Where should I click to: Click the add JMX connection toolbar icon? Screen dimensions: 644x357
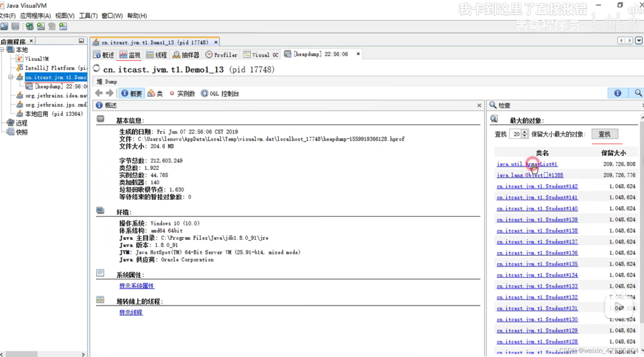point(41,26)
